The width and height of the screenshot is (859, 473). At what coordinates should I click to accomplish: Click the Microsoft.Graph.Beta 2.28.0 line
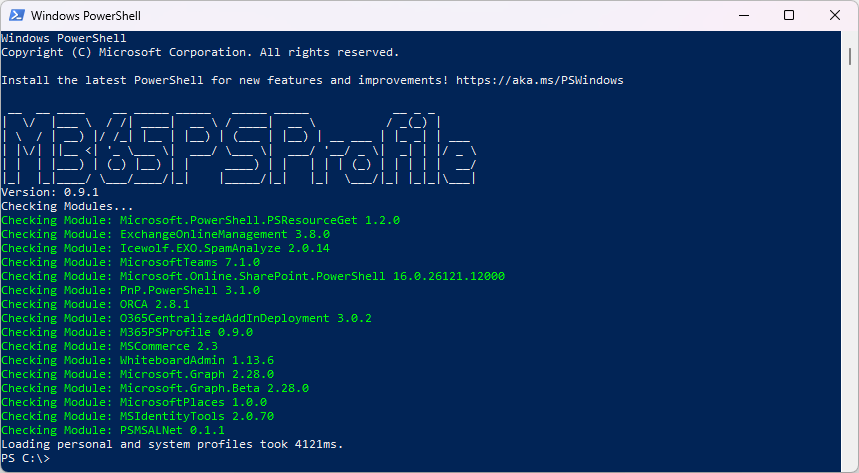(x=155, y=389)
